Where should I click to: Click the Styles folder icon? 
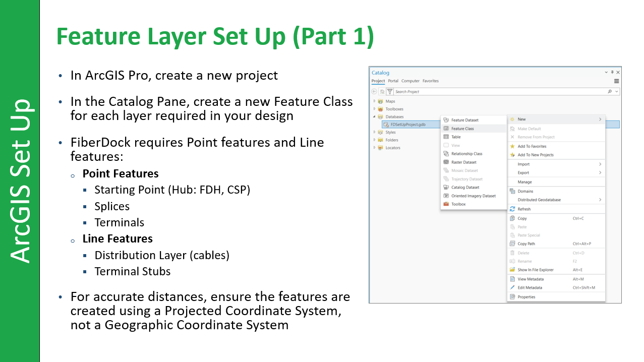pos(380,132)
